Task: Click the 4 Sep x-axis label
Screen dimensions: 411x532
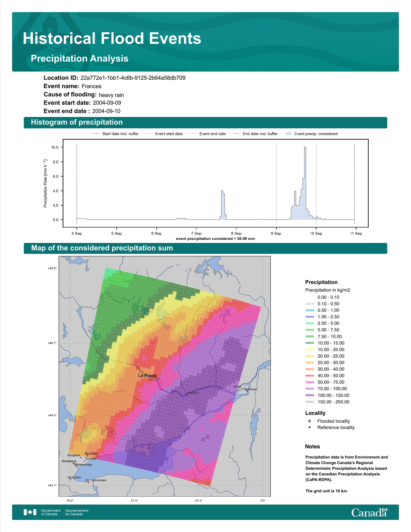Action: pos(77,233)
